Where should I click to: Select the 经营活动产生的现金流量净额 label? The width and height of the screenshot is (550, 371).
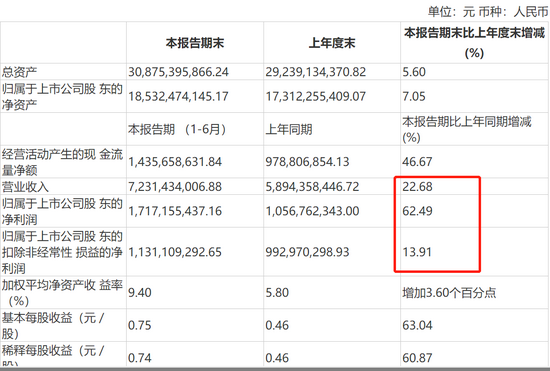(x=62, y=162)
